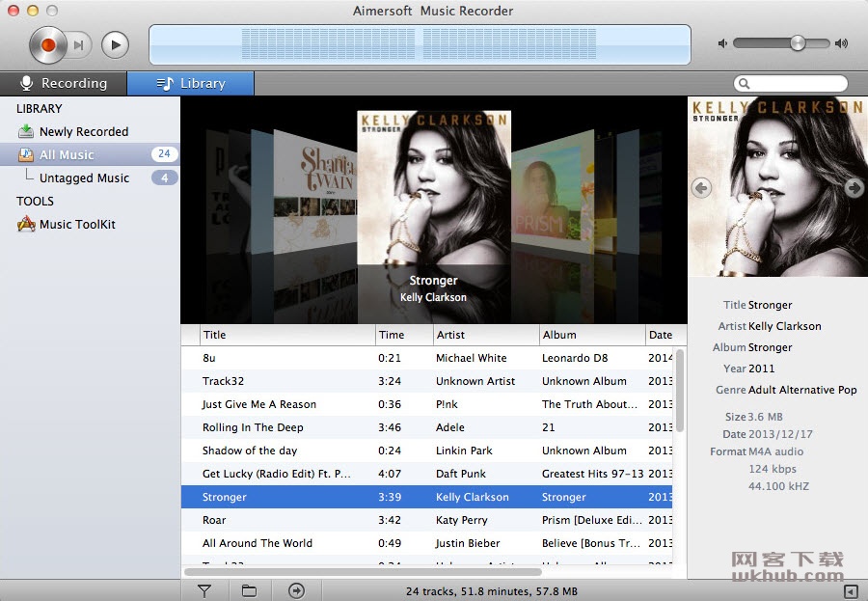Click artist 'Justin Bieber' cell

tap(468, 543)
